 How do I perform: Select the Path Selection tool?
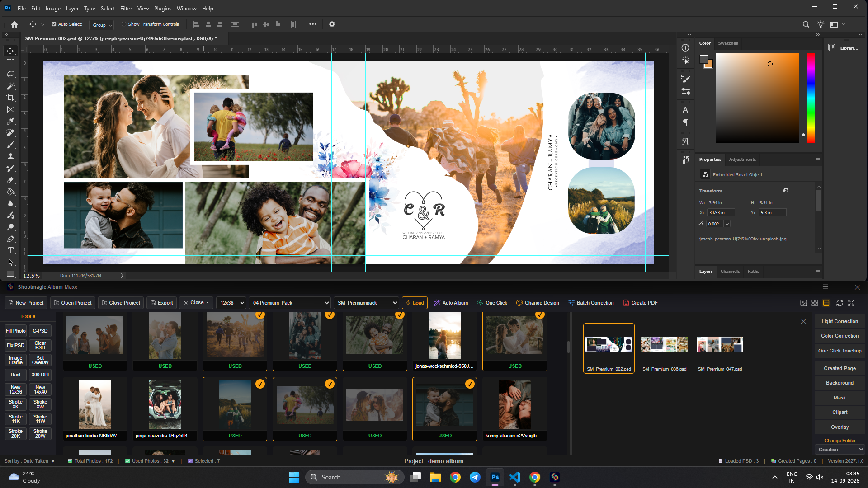[x=10, y=262]
